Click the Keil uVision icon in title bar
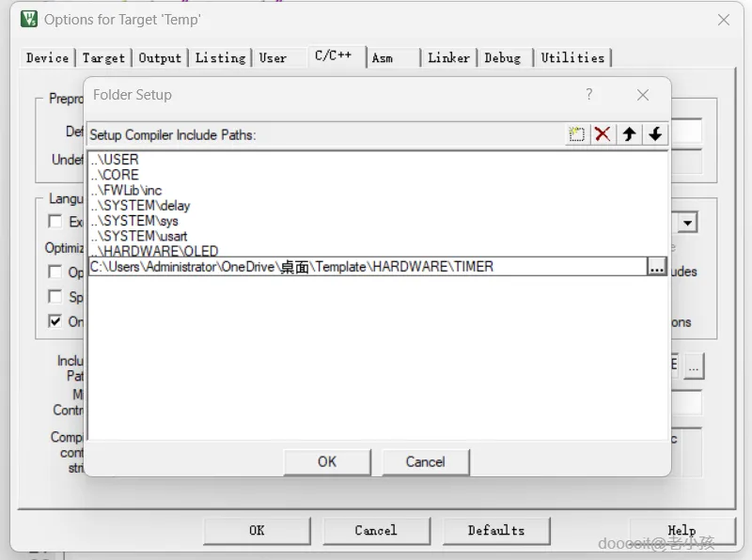The image size is (752, 560). (x=29, y=19)
